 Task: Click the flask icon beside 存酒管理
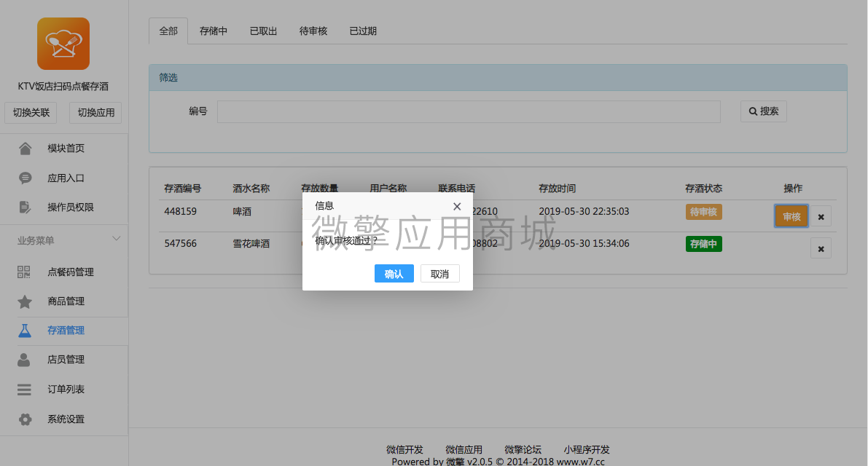(x=24, y=331)
